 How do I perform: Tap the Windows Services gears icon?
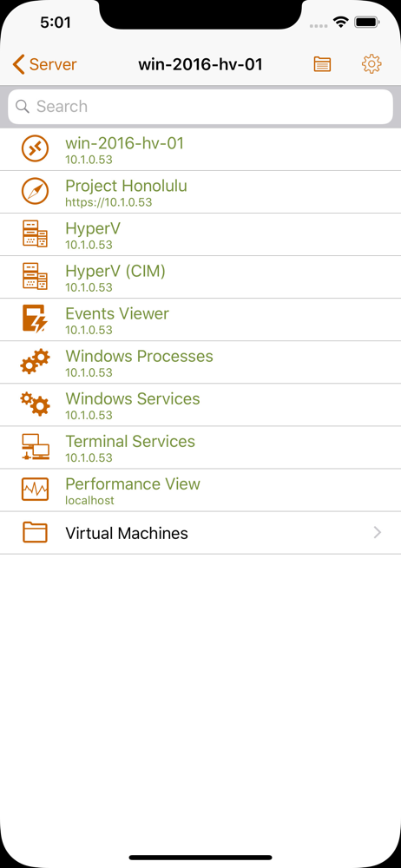point(35,404)
